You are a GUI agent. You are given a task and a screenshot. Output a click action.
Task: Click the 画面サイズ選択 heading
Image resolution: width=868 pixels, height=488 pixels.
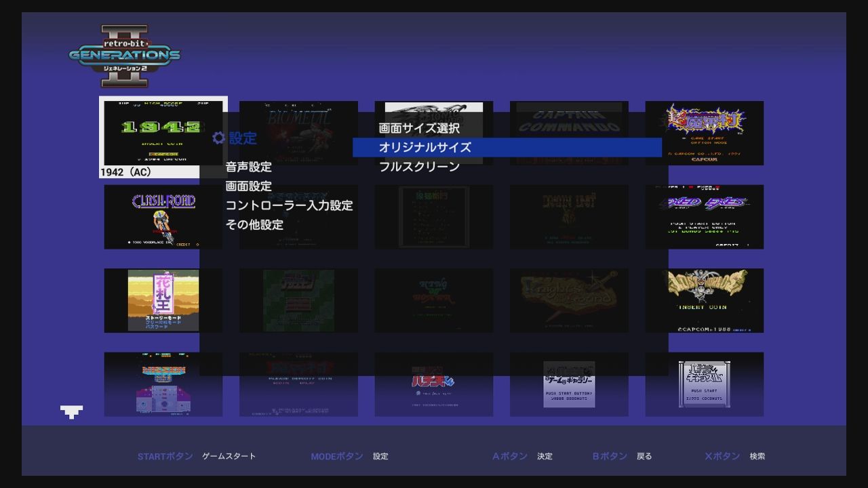point(419,128)
